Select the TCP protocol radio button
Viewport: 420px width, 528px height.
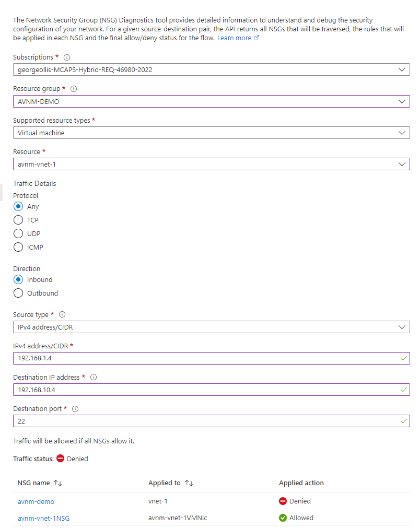[18, 220]
